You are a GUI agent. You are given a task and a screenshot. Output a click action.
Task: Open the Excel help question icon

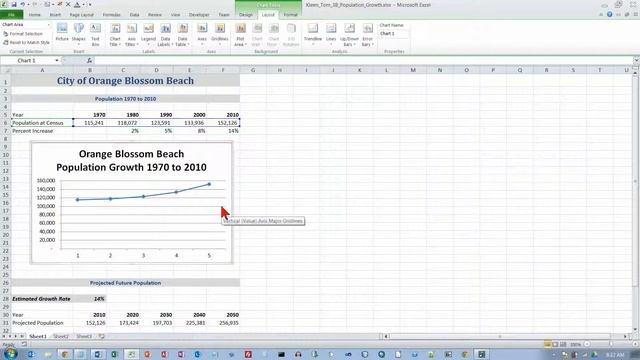tap(609, 14)
